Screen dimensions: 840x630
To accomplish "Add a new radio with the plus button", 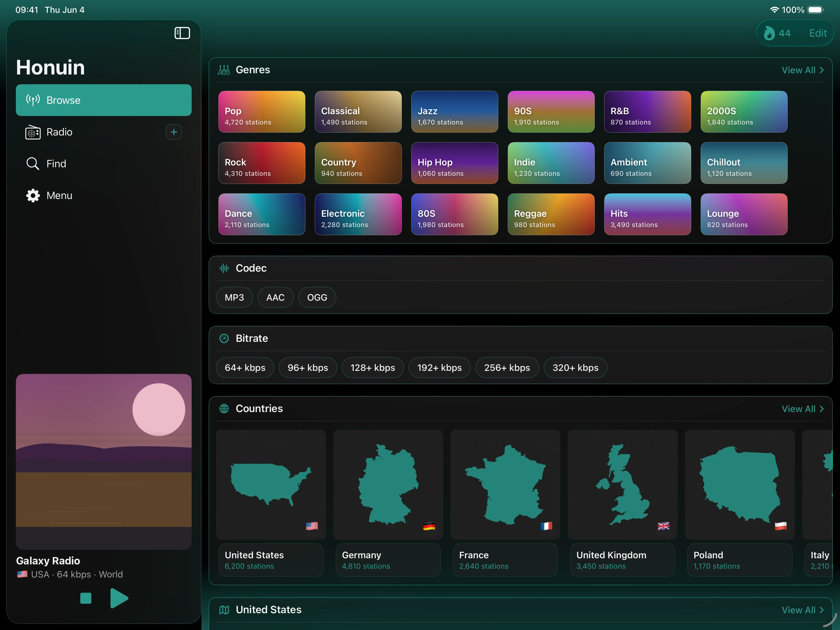I will tap(174, 132).
